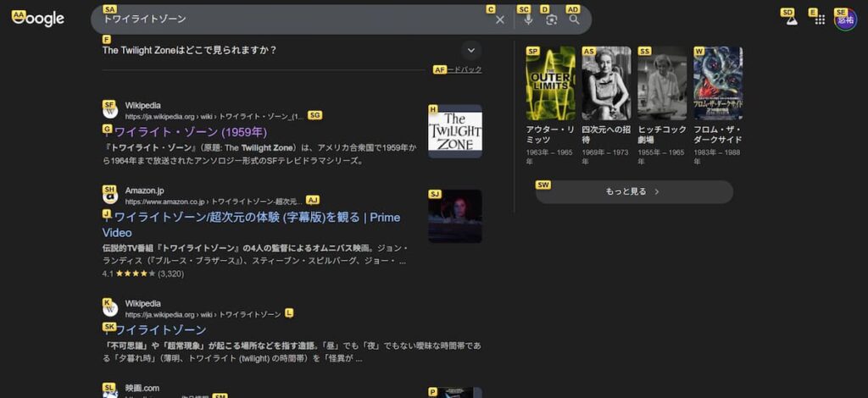Viewport: 868px width, 398px height.
Task: Click the Twilight Zone title card thumbnail
Action: tap(454, 131)
